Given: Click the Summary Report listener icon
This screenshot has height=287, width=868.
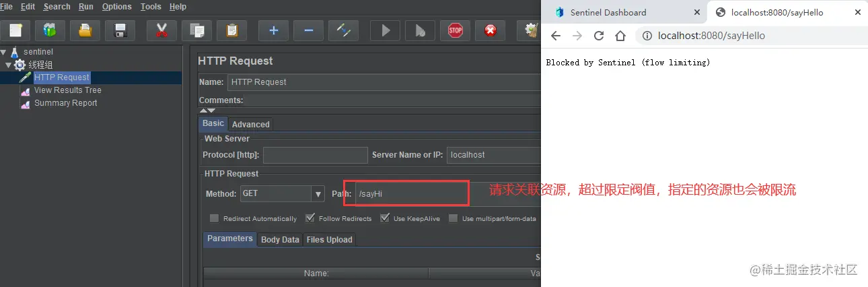Looking at the screenshot, I should click(x=26, y=103).
